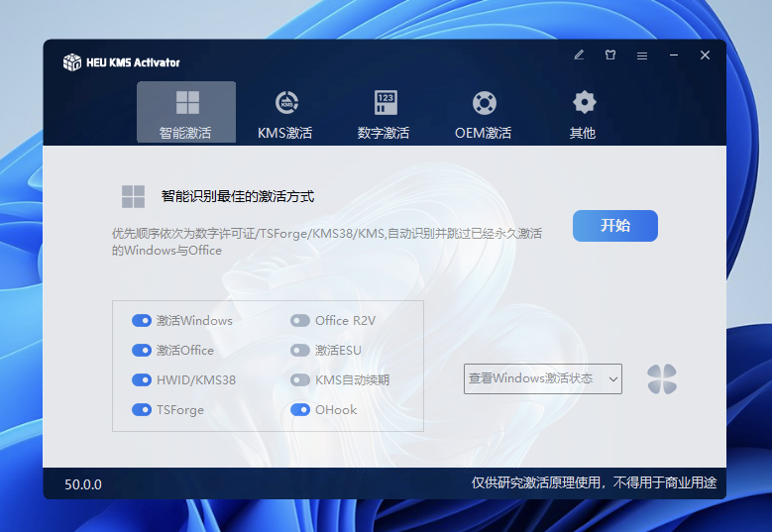772x532 pixels.
Task: Click the 仅供研究激活原理使用 disclaimer text
Action: click(594, 482)
